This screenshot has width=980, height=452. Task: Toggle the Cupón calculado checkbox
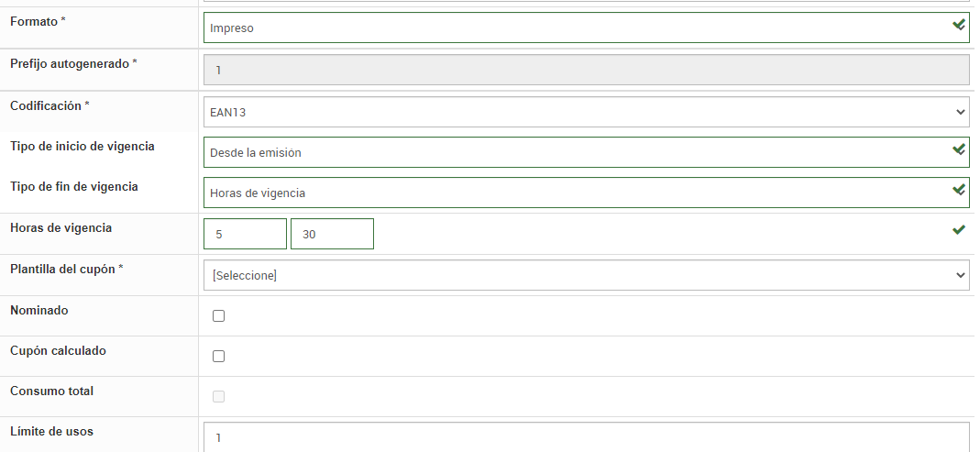click(x=218, y=357)
